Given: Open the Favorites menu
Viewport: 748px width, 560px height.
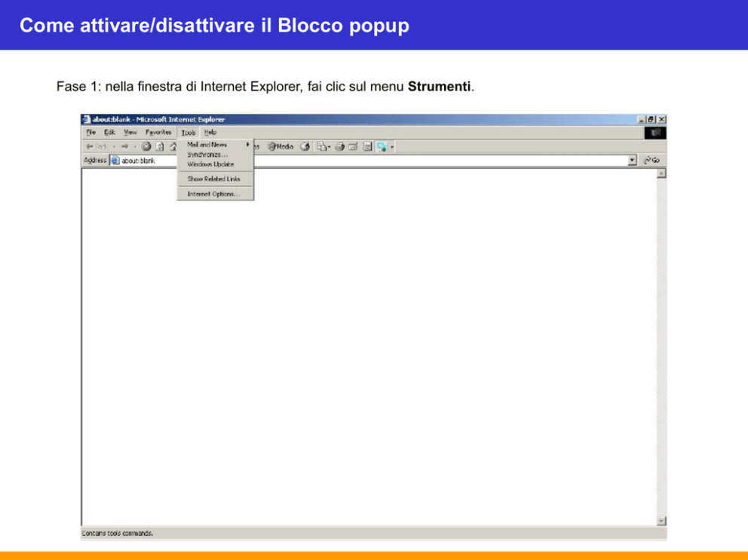Looking at the screenshot, I should 158,133.
